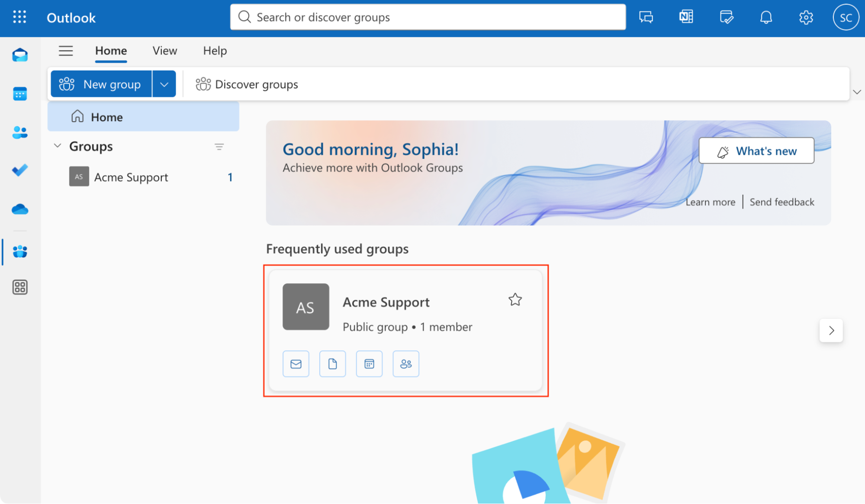Switch to the Home ribbon tab
This screenshot has height=504, width=865.
(111, 51)
